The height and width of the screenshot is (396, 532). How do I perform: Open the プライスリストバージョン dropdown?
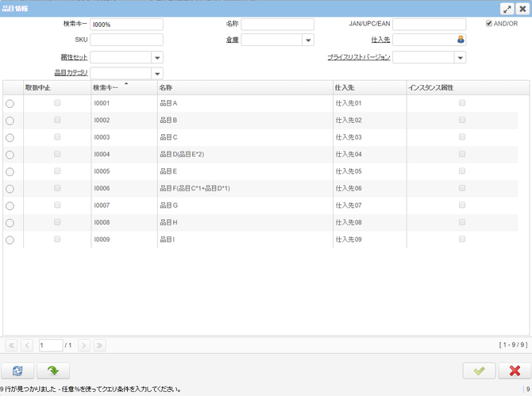click(x=460, y=58)
